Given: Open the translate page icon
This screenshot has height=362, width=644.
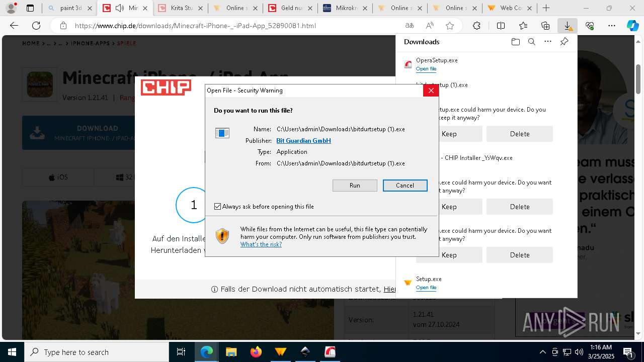Looking at the screenshot, I should pyautogui.click(x=410, y=26).
